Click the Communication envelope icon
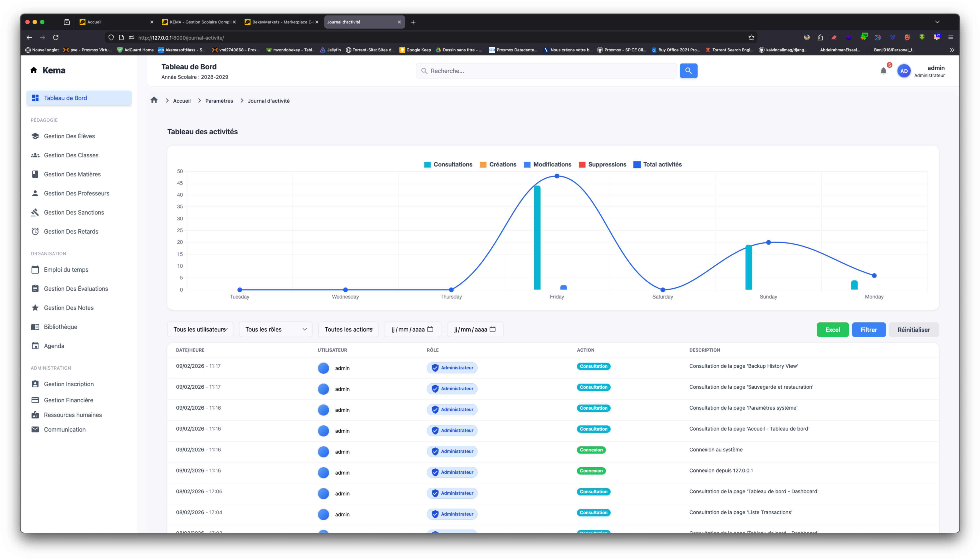Viewport: 980px width, 560px height. [x=35, y=430]
